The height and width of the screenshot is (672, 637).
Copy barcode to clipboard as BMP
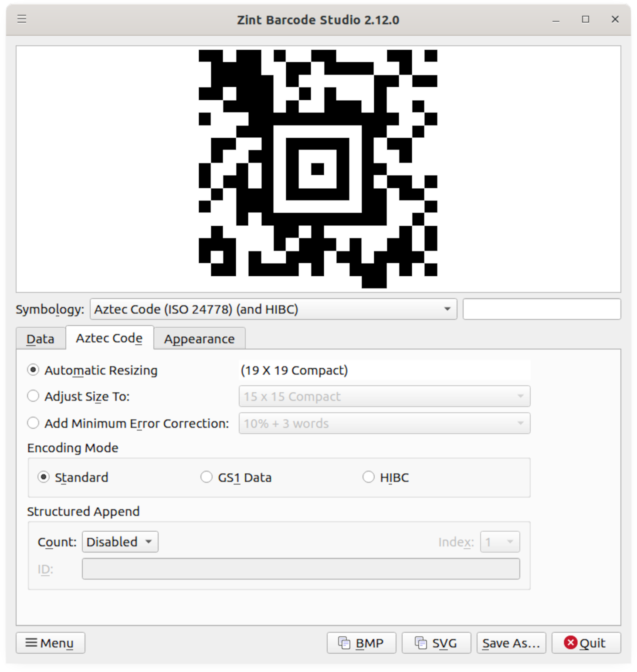pyautogui.click(x=361, y=643)
